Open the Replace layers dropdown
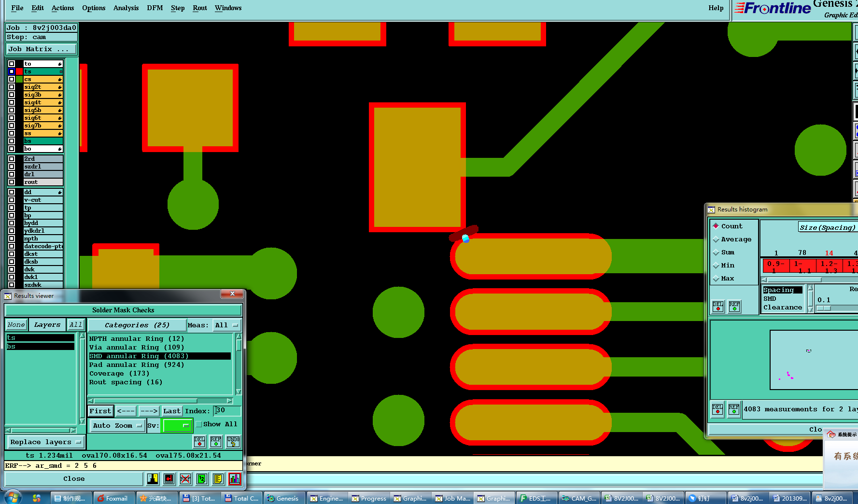This screenshot has width=858, height=504. point(45,442)
